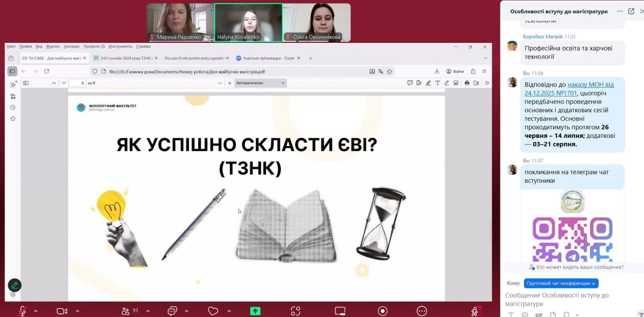Leave the meeting via the exit icon

click(x=476, y=311)
